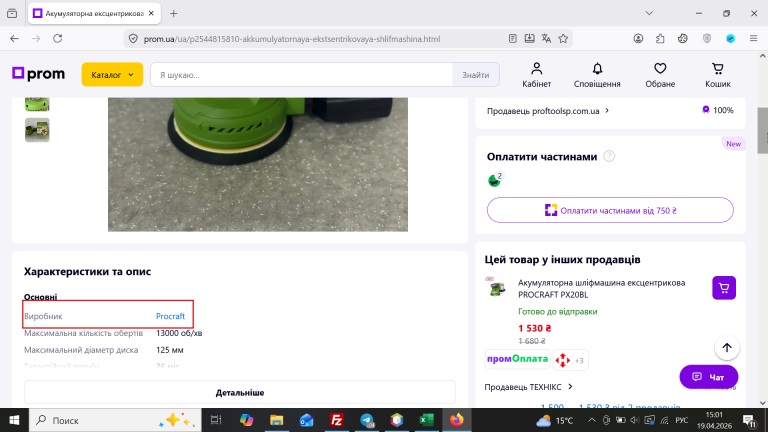Close the Акумуляторна ексцентрикова tab
Screen dimensions: 768x432
point(151,14)
